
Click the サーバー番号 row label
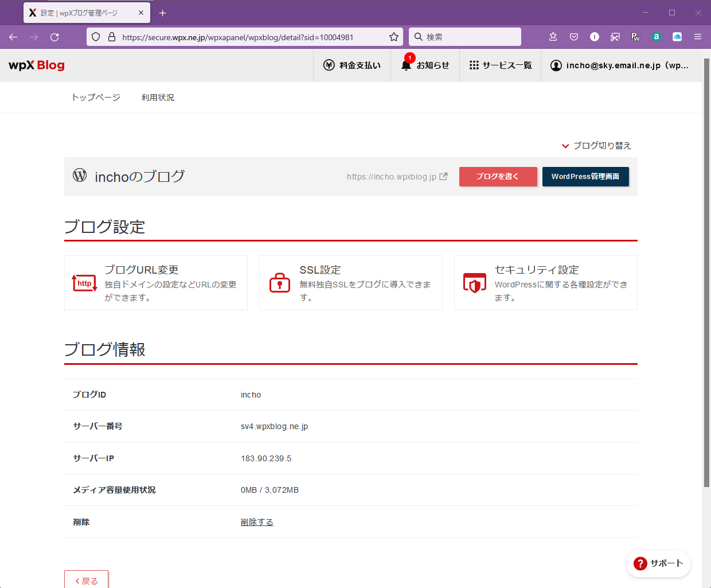pos(97,426)
